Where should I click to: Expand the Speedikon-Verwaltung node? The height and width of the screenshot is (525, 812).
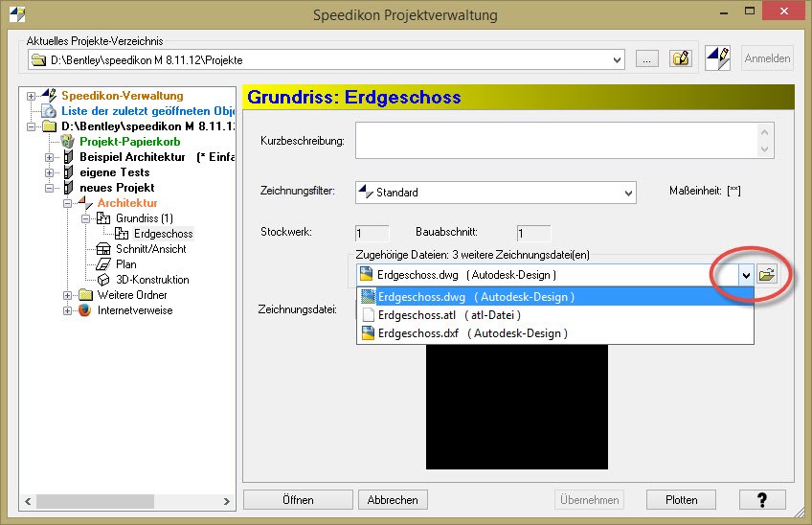(x=31, y=96)
